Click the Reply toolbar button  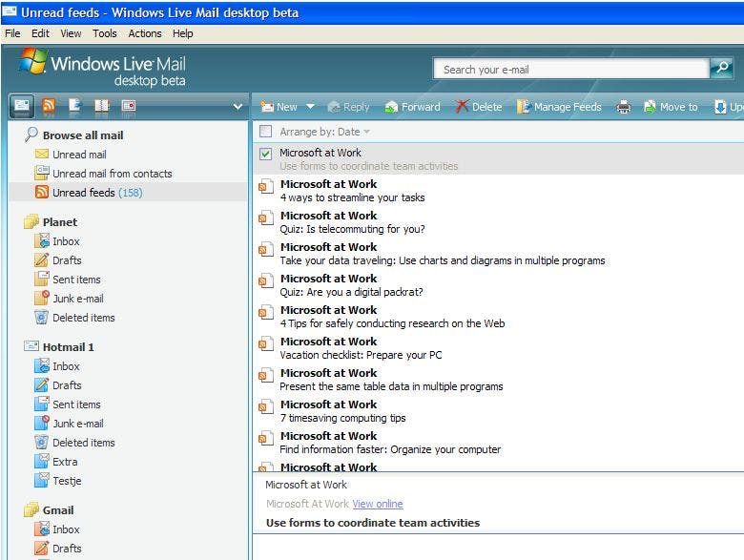pos(348,107)
